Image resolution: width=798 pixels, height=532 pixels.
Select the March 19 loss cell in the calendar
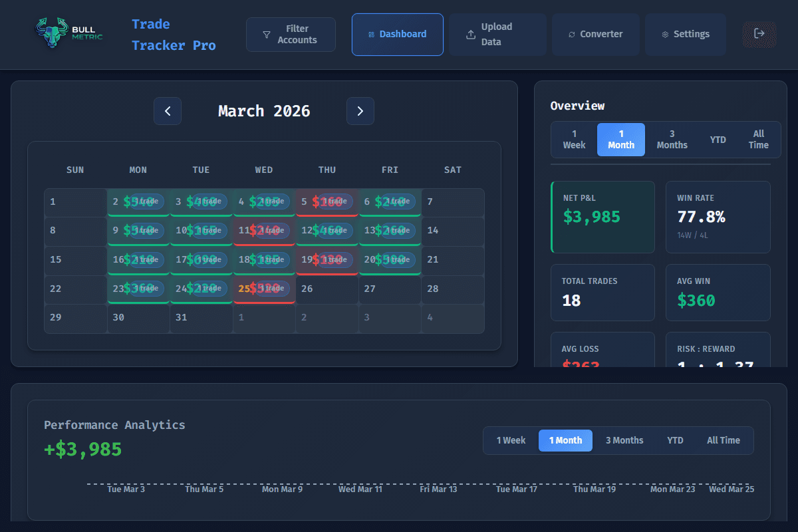tap(327, 259)
